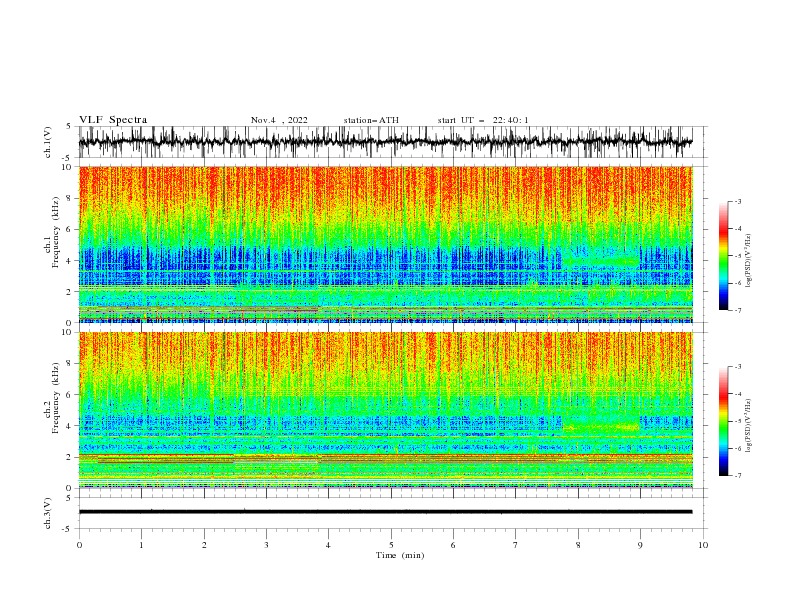
Task: Click the time axis "5" tick label
Action: (391, 545)
